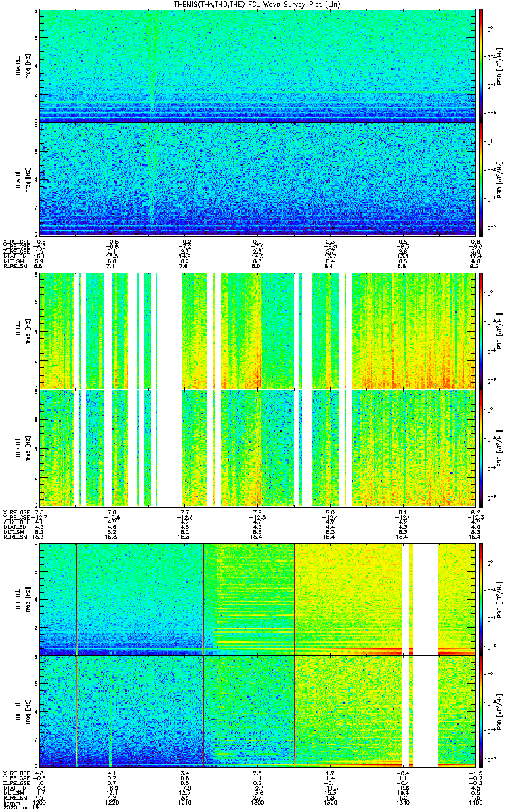Viewport: 508px width, 812px height.
Task: Click the PSD color bar beside THD B-parallel panel
Action: coord(482,448)
